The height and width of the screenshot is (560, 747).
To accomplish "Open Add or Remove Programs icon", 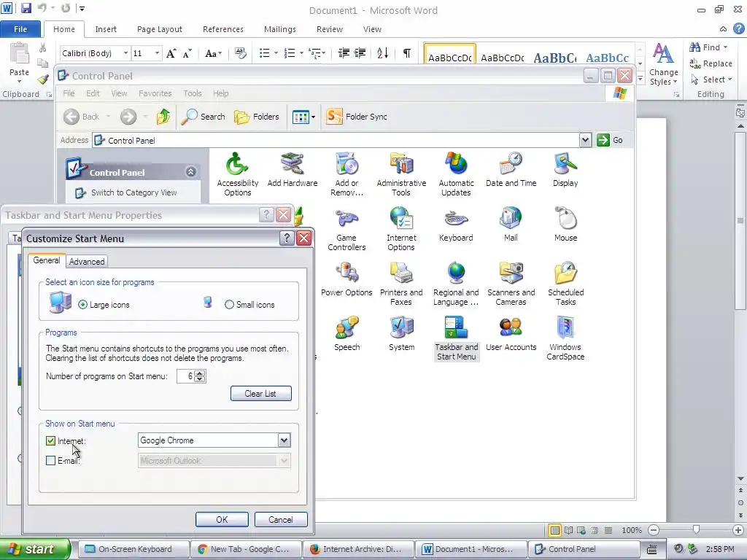I will [x=347, y=174].
